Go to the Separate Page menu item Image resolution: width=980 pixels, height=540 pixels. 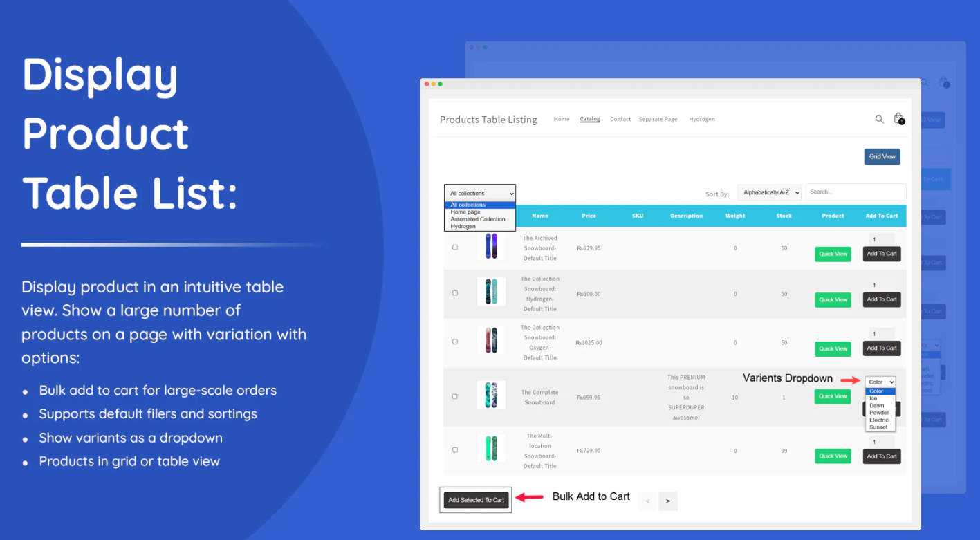click(x=657, y=119)
